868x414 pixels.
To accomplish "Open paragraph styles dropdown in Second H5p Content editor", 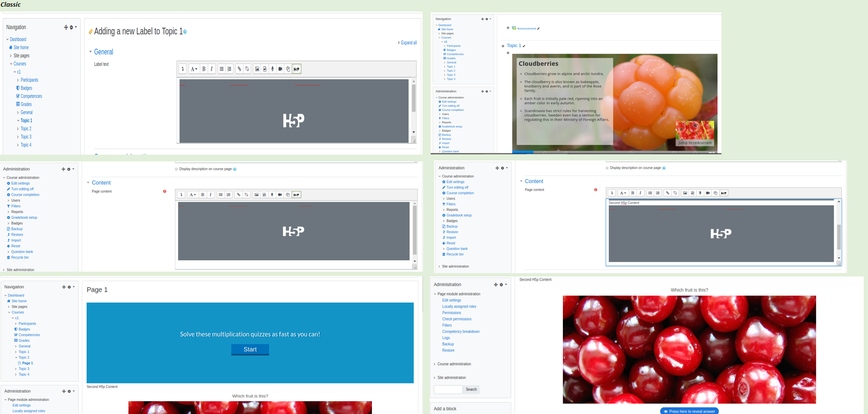I will click(623, 193).
